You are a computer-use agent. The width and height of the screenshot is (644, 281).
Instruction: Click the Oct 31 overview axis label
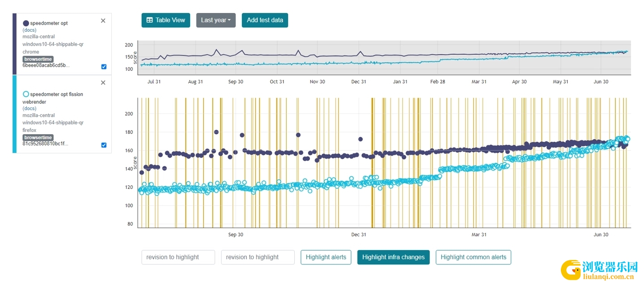click(x=277, y=82)
